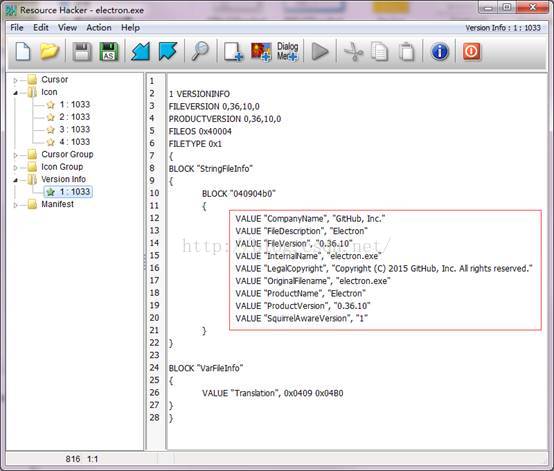Click the Resource Hacker title bar icon
Screen dimensions: 554x471
click(x=10, y=10)
